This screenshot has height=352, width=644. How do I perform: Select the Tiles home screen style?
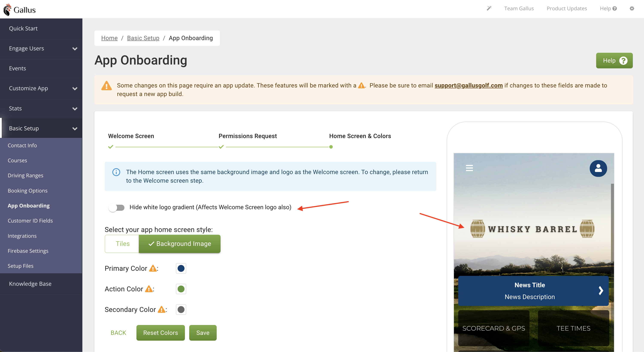point(122,244)
